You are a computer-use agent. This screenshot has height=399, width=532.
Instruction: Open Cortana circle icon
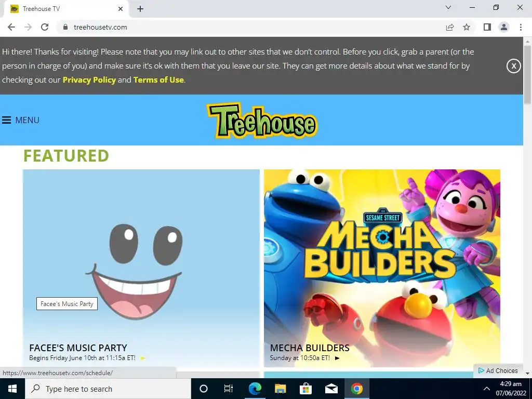(x=203, y=389)
